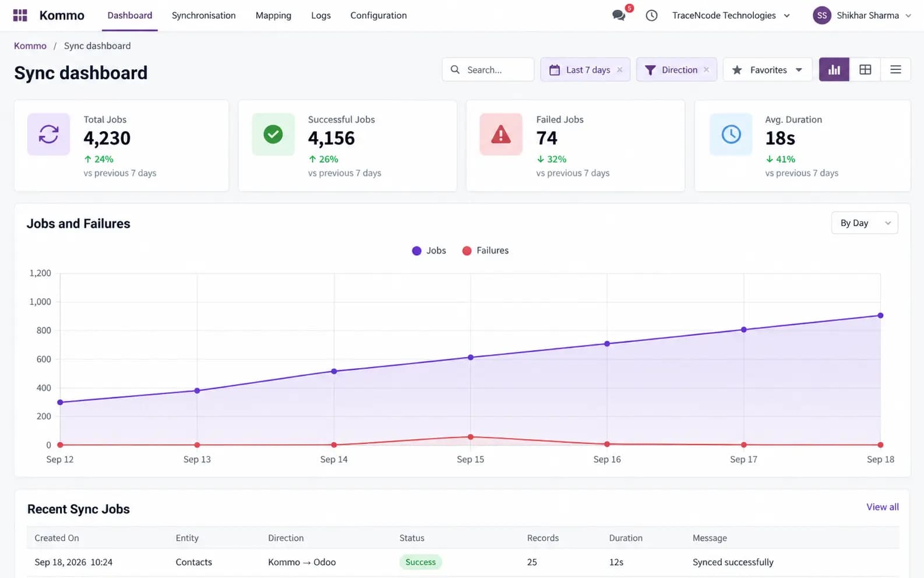Sort by the Created On column
Screen dimensions: 924x578
coord(57,538)
